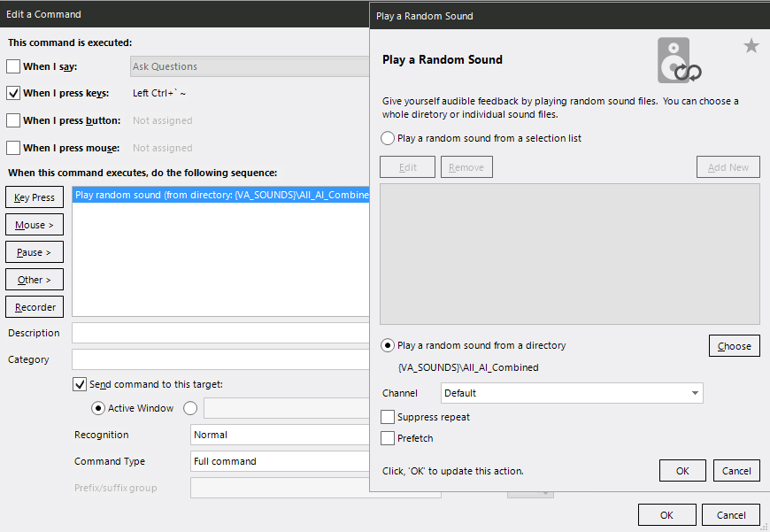
Task: Click OK in Edit a Command window
Action: pos(666,515)
